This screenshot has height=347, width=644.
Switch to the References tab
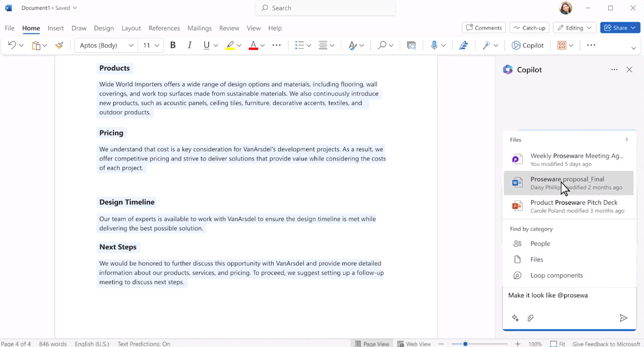coord(164,28)
